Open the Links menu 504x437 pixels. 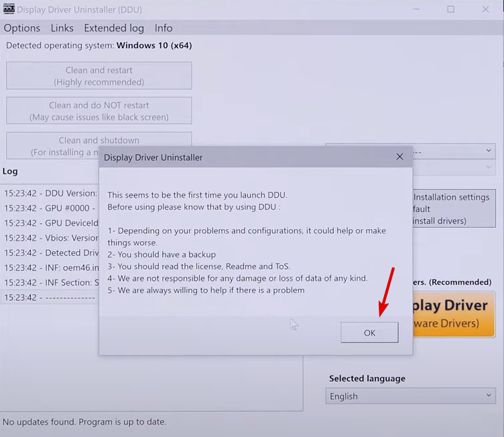click(x=62, y=28)
